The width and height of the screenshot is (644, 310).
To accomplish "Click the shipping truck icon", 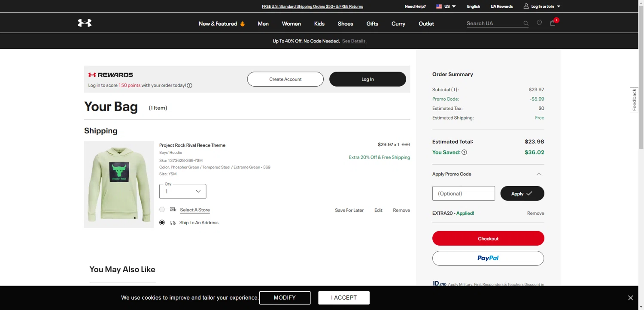I will point(173,223).
